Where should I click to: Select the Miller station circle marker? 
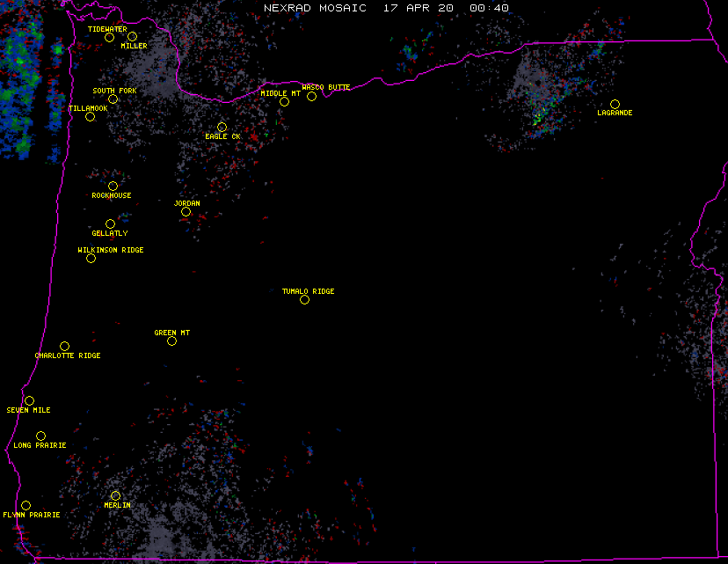click(132, 37)
